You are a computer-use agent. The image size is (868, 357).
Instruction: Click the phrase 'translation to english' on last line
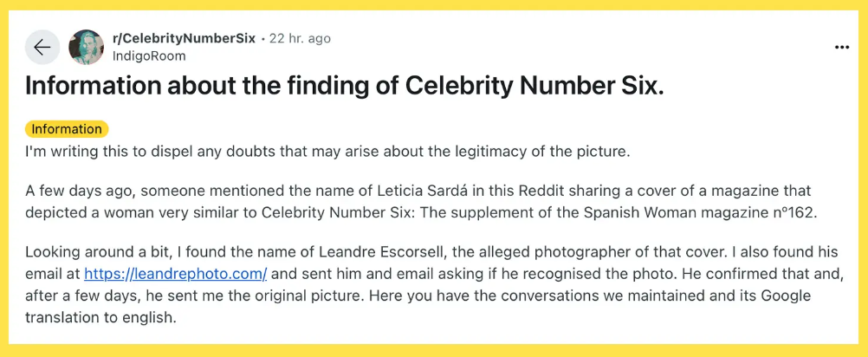(x=100, y=318)
